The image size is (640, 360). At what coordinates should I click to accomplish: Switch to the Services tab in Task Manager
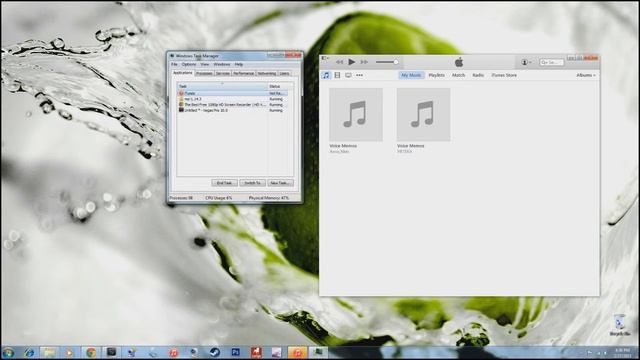tap(223, 73)
